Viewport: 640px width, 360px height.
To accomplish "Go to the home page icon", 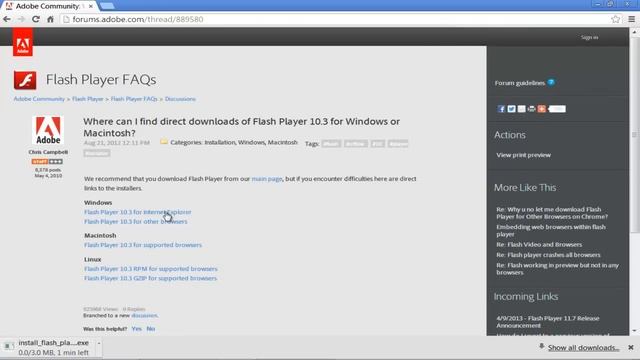I will [50, 19].
